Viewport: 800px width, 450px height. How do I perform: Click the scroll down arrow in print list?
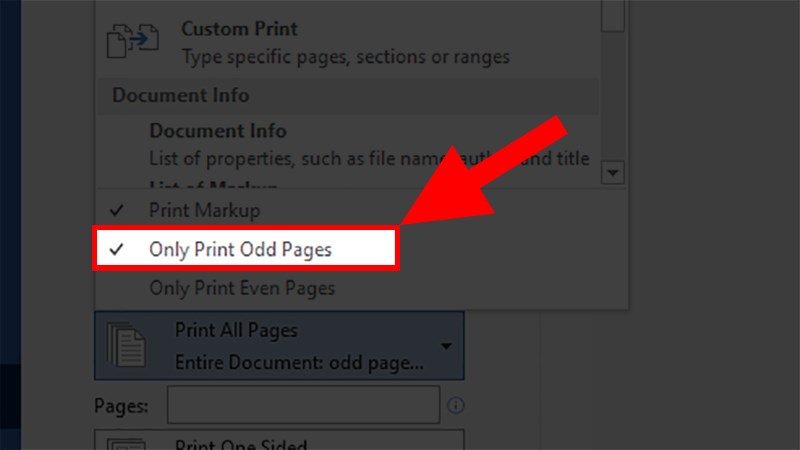point(614,173)
